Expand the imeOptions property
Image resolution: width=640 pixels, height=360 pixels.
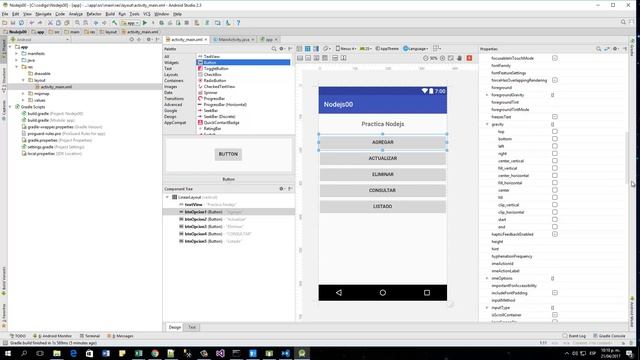tap(487, 278)
